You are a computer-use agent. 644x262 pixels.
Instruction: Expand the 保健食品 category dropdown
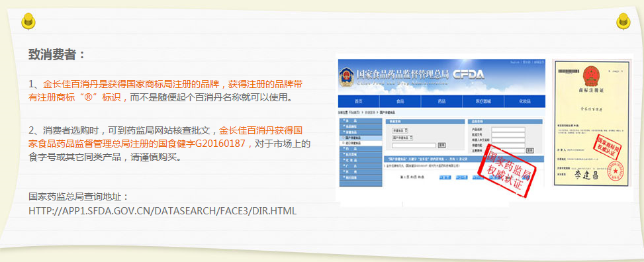(x=400, y=130)
